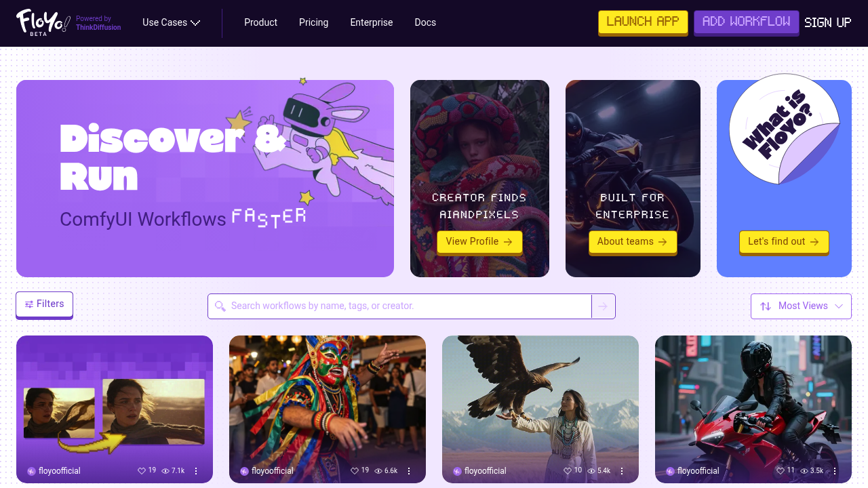868x488 pixels.
Task: Open the Most Views sort dropdown
Action: point(801,306)
